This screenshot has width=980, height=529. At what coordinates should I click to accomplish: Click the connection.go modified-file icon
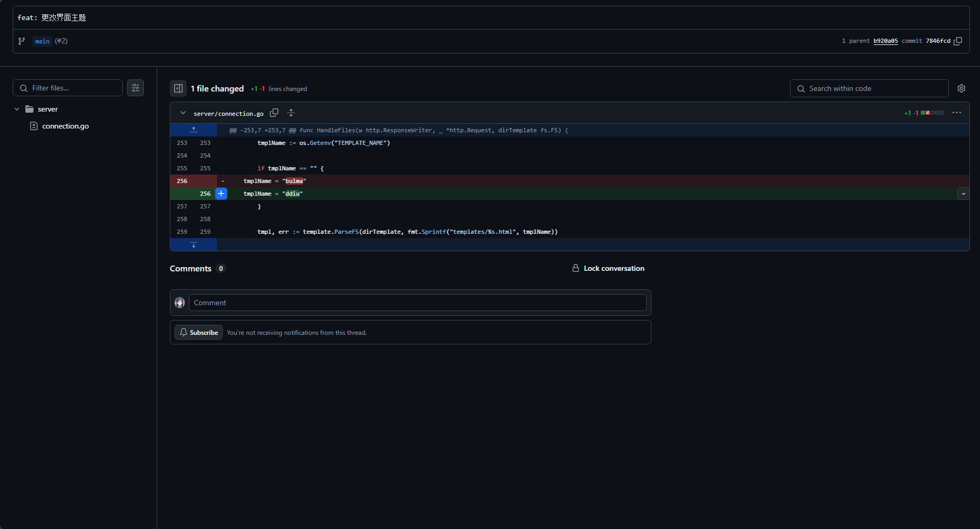(x=34, y=126)
